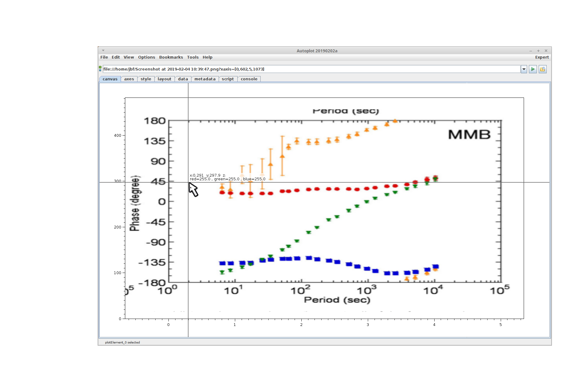Open the Tools menu
This screenshot has width=588, height=368.
click(x=193, y=57)
